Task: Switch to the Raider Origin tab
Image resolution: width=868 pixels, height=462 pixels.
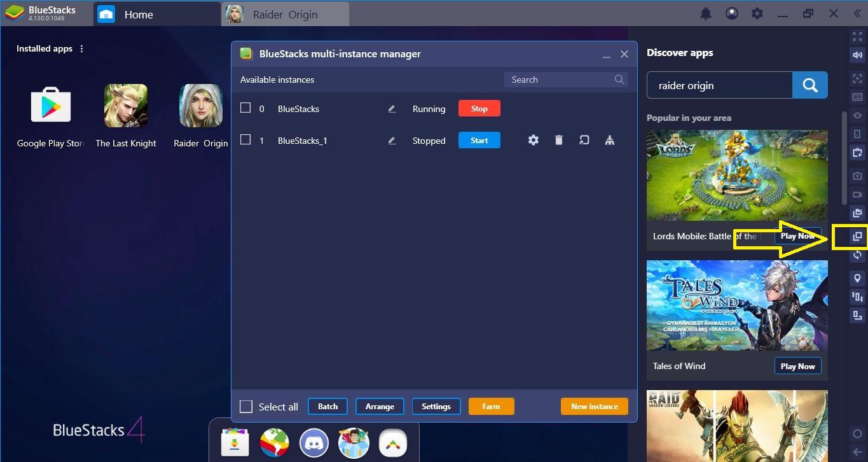Action: [286, 14]
